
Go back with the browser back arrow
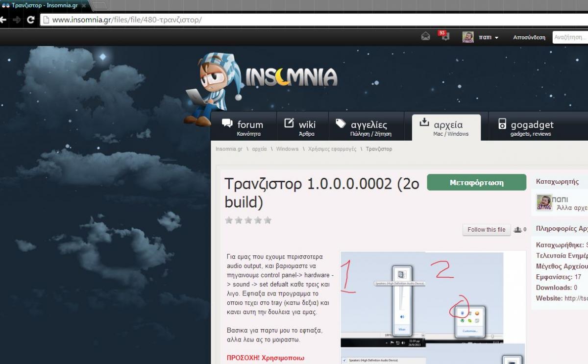coord(3,20)
